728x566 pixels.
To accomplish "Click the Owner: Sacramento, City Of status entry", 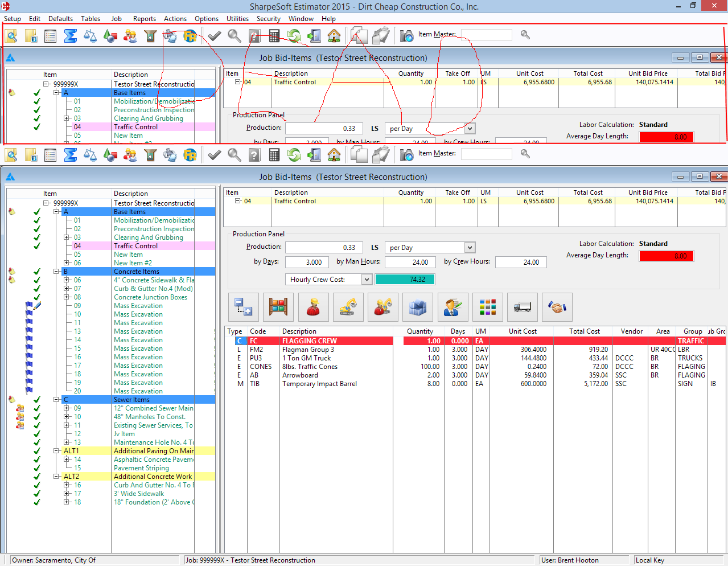I will (x=54, y=560).
